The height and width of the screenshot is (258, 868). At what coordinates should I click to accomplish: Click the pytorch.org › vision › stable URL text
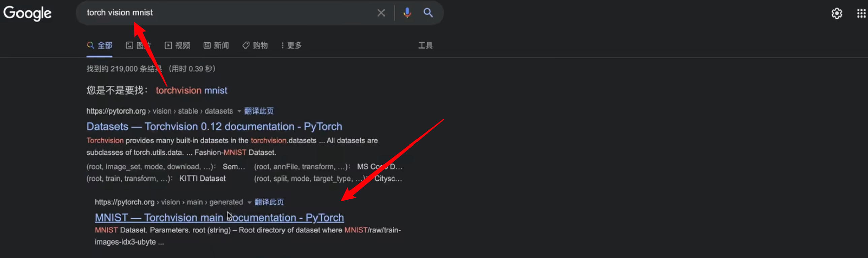[x=159, y=111]
